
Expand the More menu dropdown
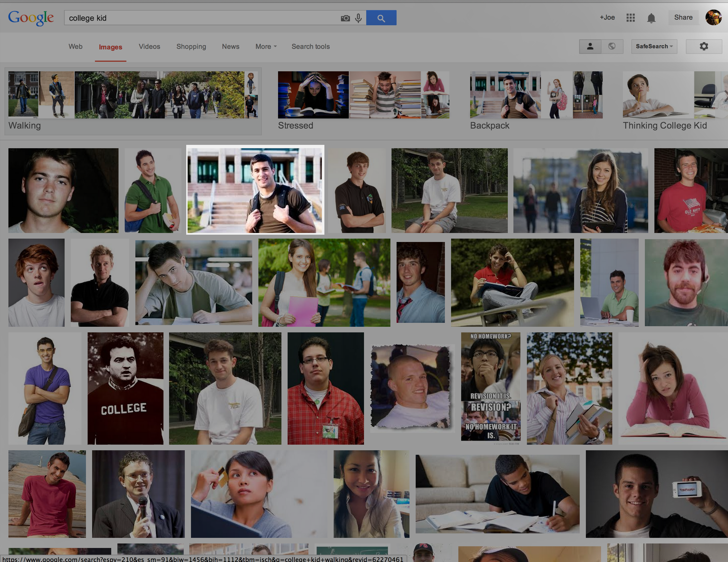266,47
